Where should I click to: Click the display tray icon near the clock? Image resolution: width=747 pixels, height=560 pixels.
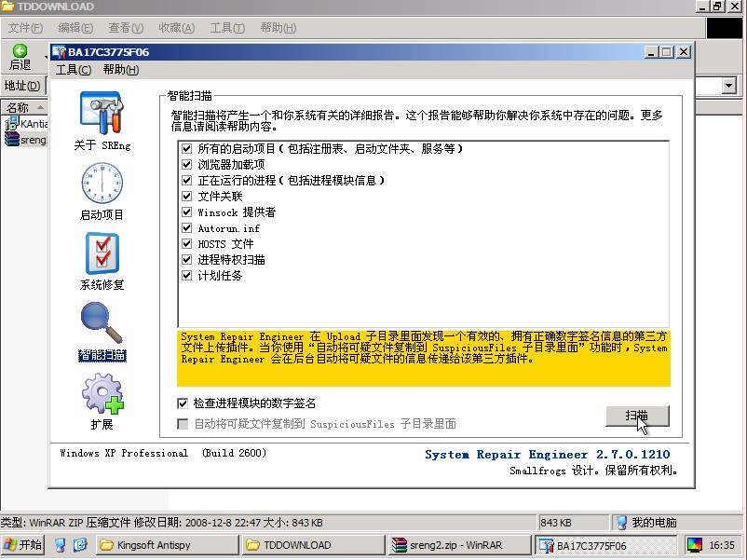point(695,545)
